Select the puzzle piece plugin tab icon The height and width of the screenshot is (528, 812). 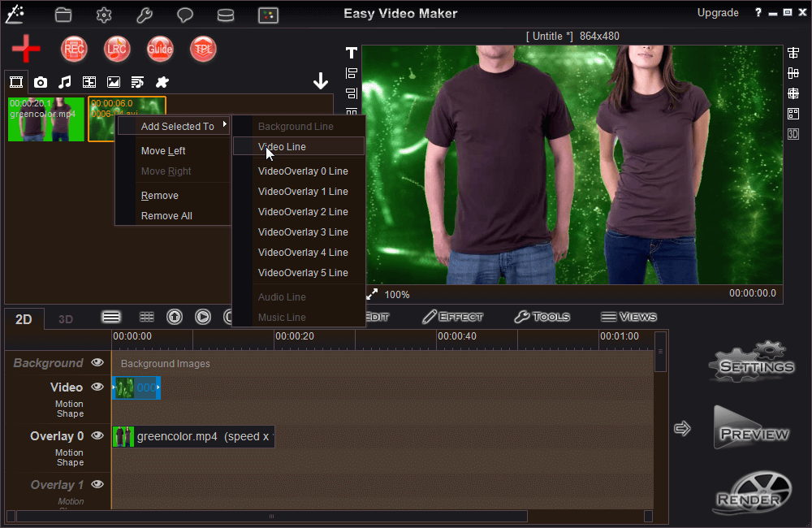coord(162,82)
